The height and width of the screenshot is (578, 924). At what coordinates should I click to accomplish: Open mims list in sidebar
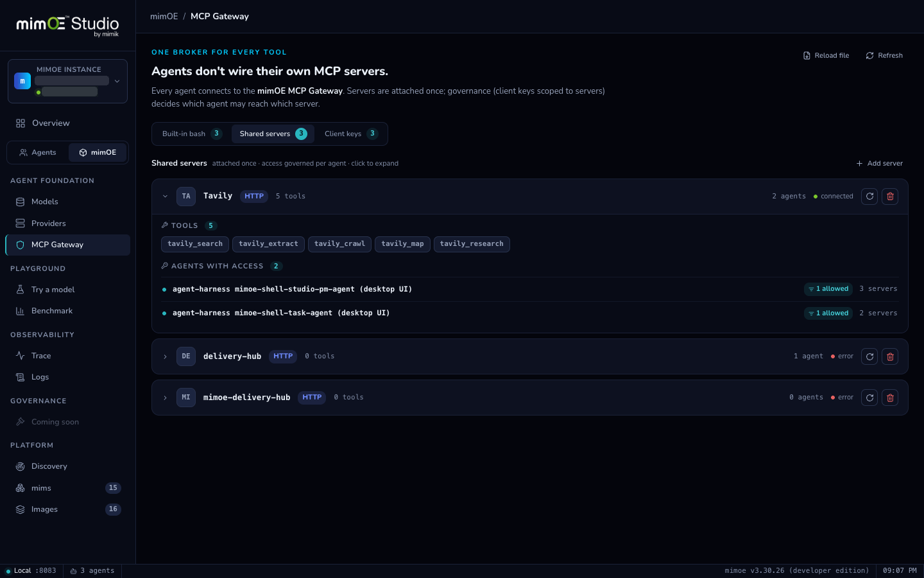click(x=67, y=488)
